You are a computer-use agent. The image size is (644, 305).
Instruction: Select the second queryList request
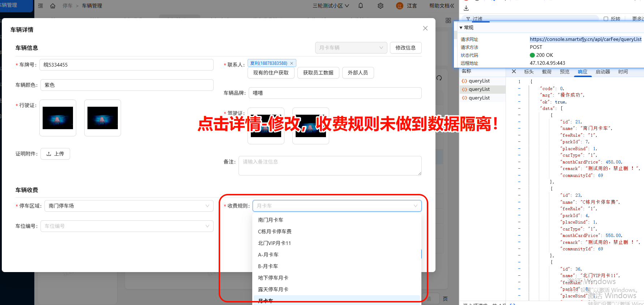point(482,89)
